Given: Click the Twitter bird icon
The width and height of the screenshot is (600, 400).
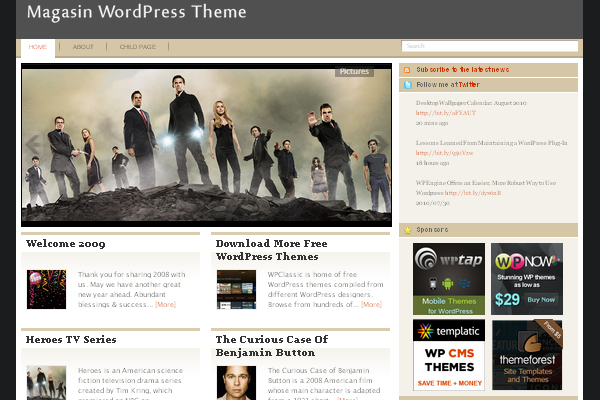Looking at the screenshot, I should [408, 85].
